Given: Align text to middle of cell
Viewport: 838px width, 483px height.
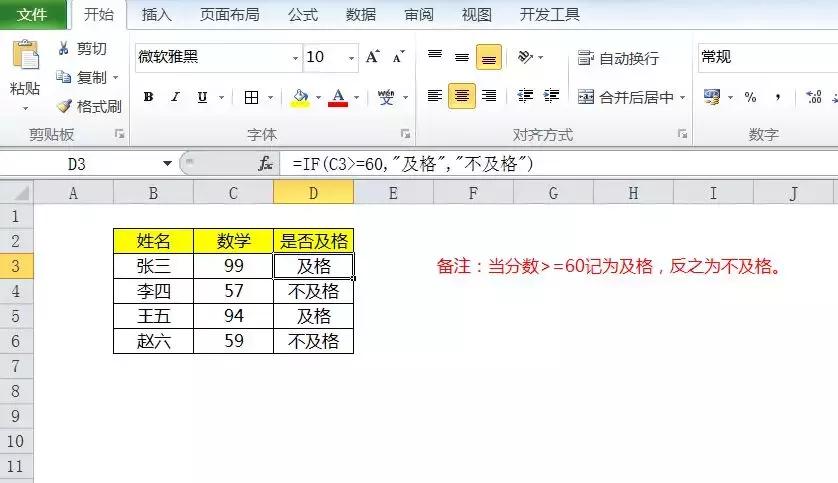Looking at the screenshot, I should point(462,57).
